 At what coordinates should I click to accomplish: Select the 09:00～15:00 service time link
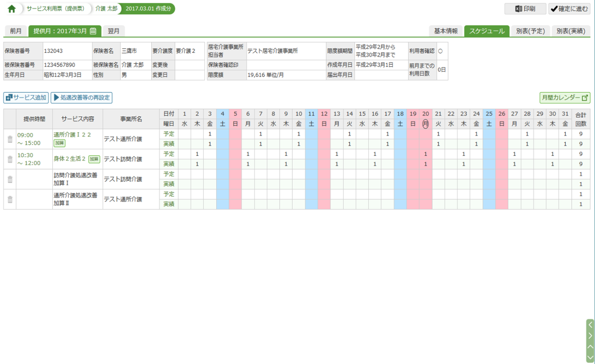29,139
